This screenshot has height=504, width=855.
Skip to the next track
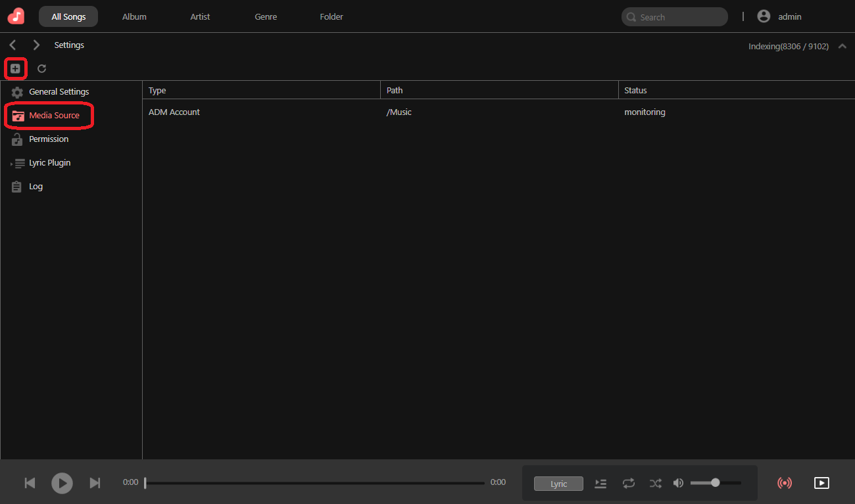click(x=95, y=483)
